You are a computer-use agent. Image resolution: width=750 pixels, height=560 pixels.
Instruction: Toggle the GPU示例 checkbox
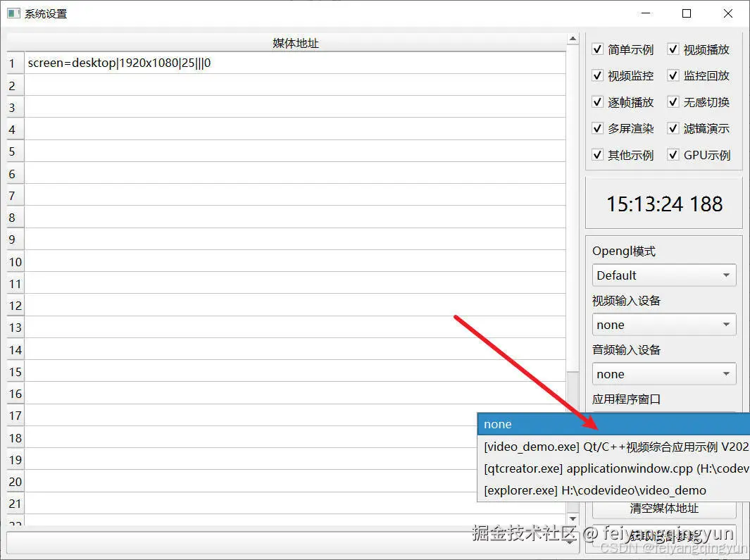pyautogui.click(x=673, y=154)
